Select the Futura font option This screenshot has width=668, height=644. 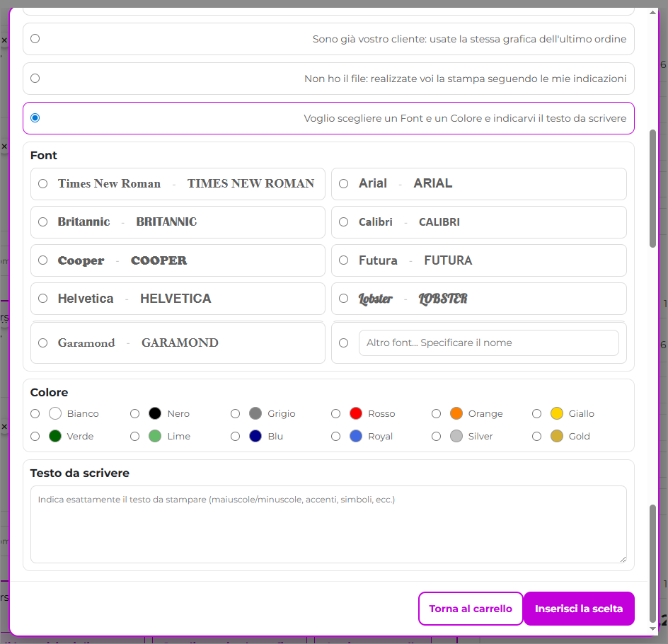click(344, 260)
